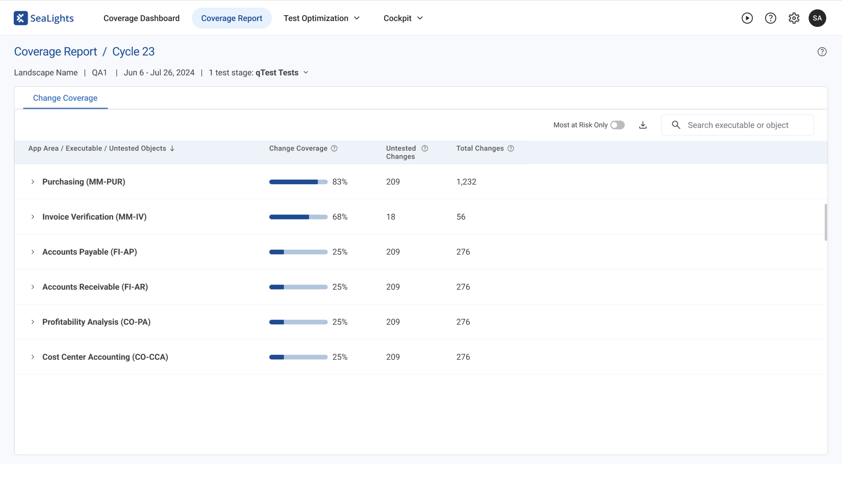Open the settings gear icon

794,18
